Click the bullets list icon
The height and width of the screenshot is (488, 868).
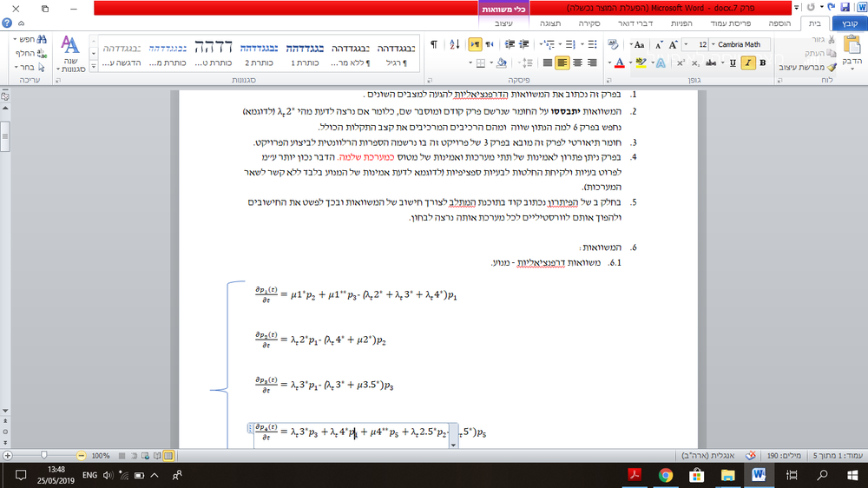pyautogui.click(x=592, y=44)
